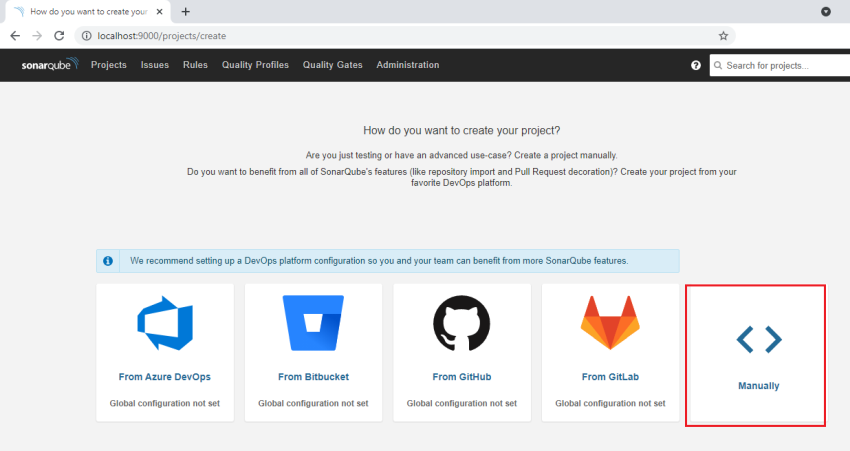Viewport: 850px width, 451px height.
Task: Open the help question mark icon
Action: tap(696, 65)
